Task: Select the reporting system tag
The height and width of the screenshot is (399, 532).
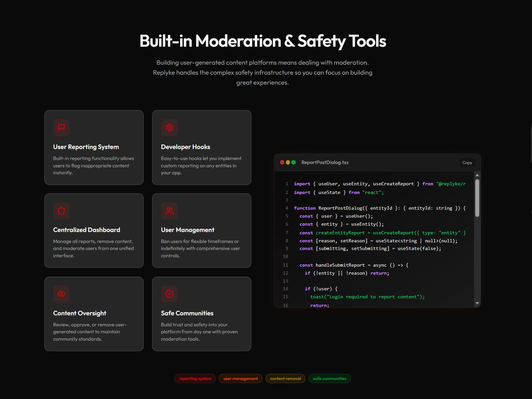Action: coord(195,378)
